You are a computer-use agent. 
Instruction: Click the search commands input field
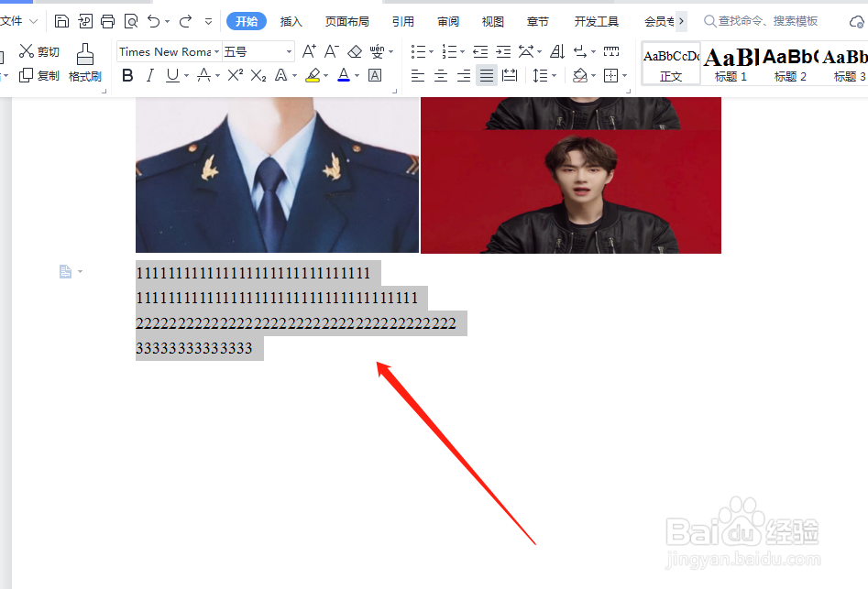point(768,21)
